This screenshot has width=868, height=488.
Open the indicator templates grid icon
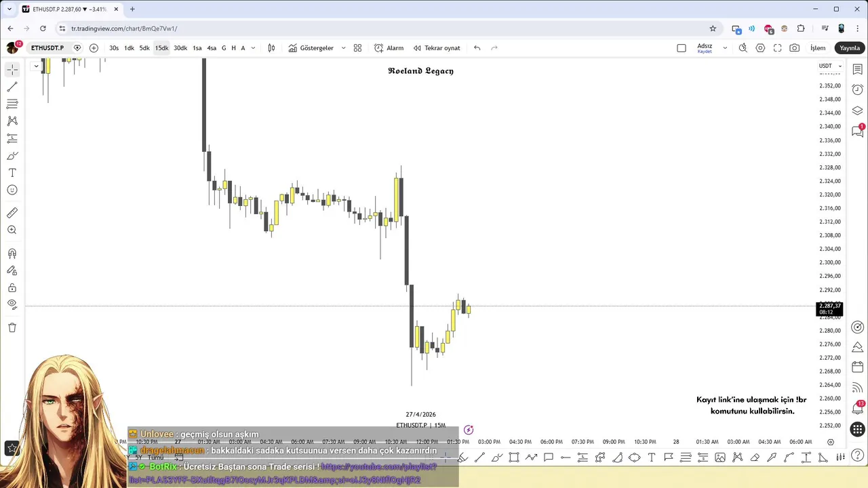click(x=357, y=48)
